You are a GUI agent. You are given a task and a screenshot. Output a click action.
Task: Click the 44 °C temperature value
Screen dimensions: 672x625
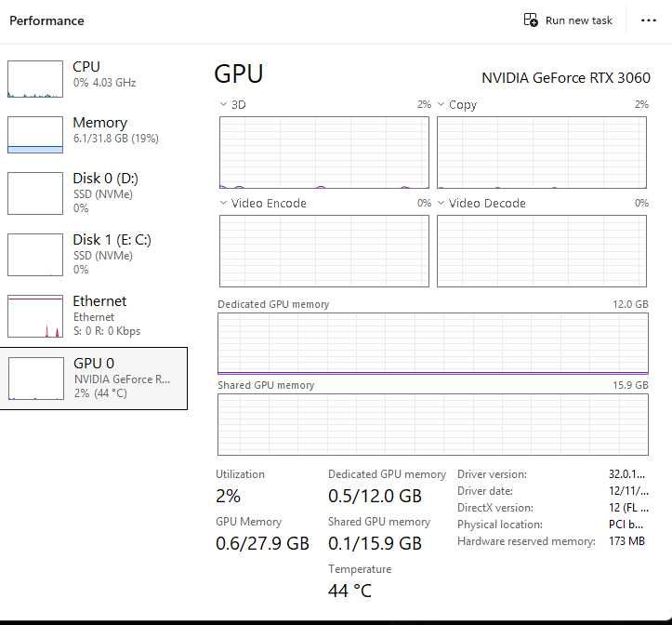[x=349, y=591]
